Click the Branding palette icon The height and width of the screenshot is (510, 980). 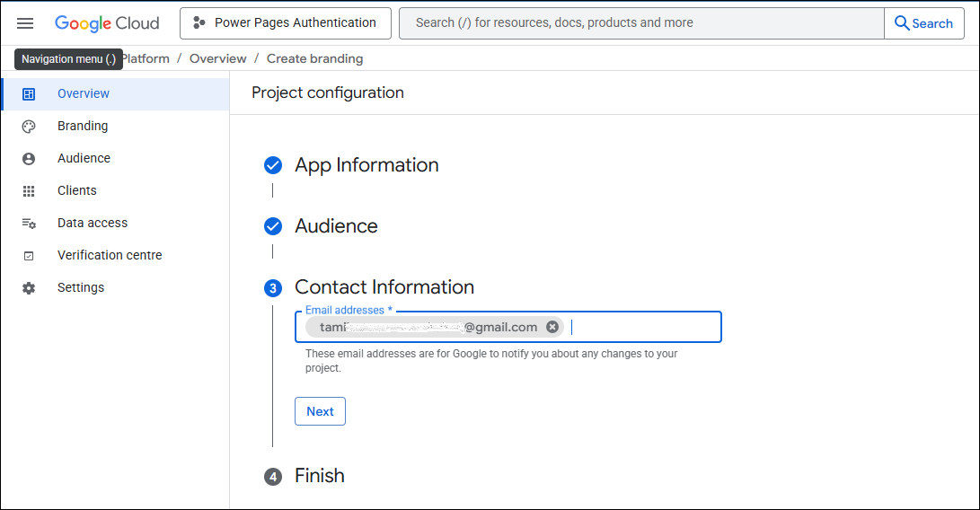(x=29, y=127)
